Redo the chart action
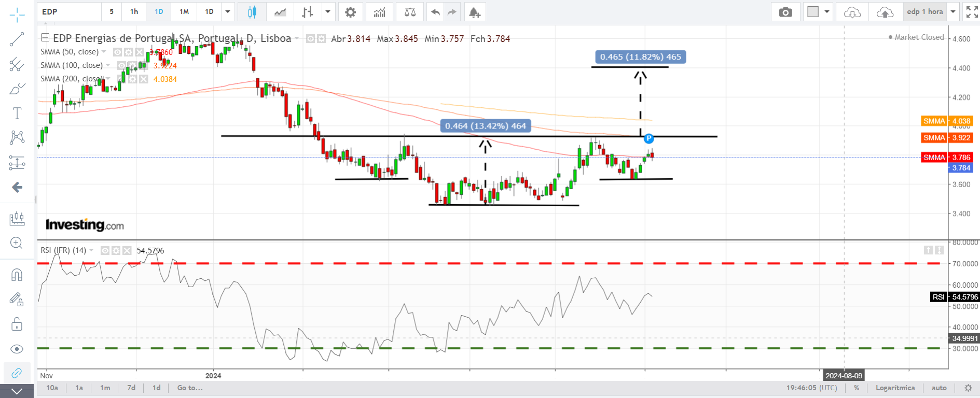This screenshot has height=398, width=980. [x=452, y=12]
